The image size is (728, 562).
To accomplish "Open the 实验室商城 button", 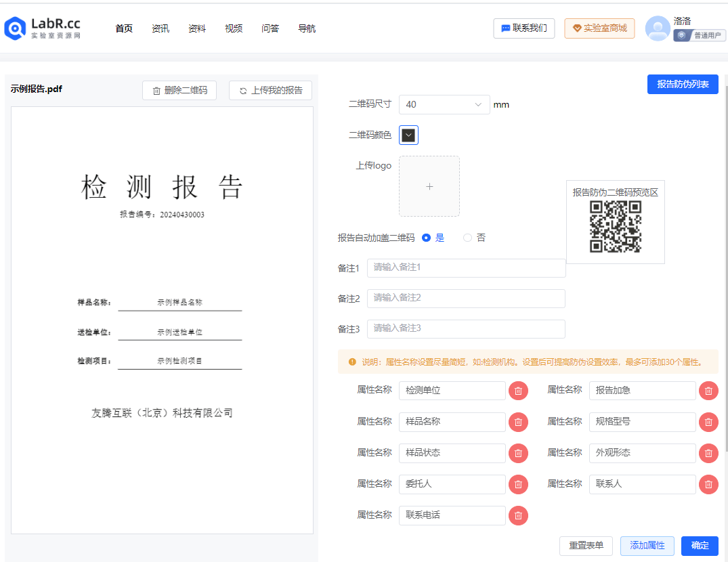I will pyautogui.click(x=599, y=28).
